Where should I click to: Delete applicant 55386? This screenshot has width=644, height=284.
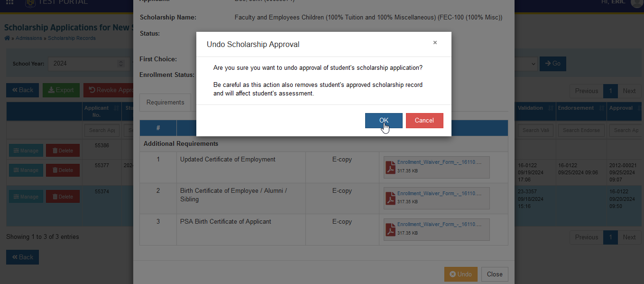click(x=63, y=151)
